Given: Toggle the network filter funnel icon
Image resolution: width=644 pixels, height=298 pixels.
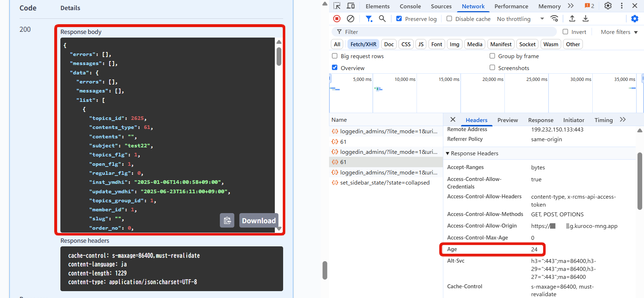Looking at the screenshot, I should (368, 19).
